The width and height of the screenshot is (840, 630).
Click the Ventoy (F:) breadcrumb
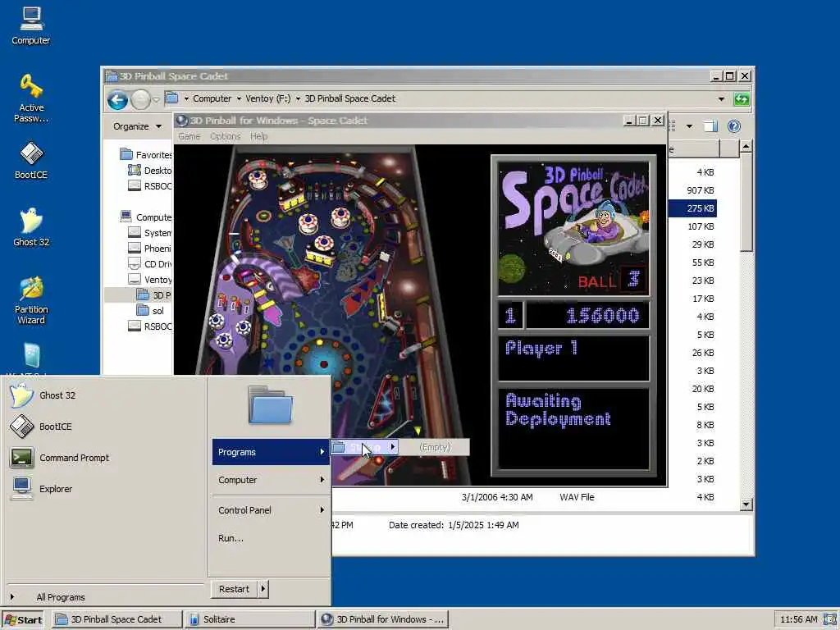coord(268,98)
